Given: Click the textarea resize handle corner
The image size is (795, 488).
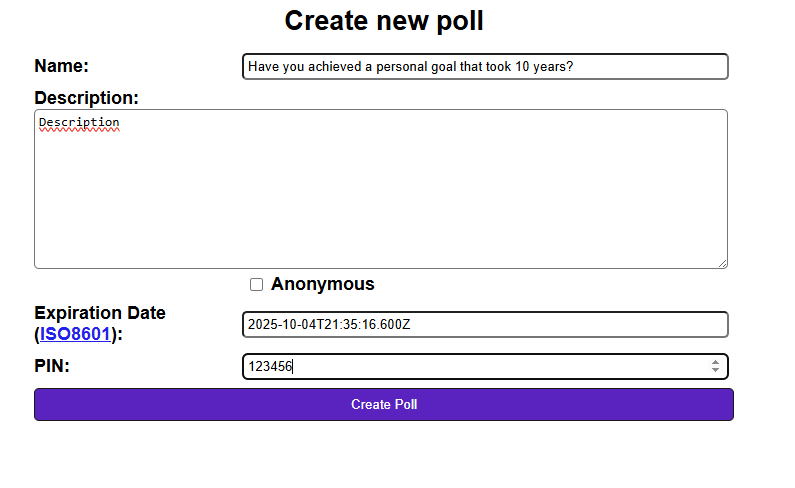Looking at the screenshot, I should pyautogui.click(x=722, y=263).
